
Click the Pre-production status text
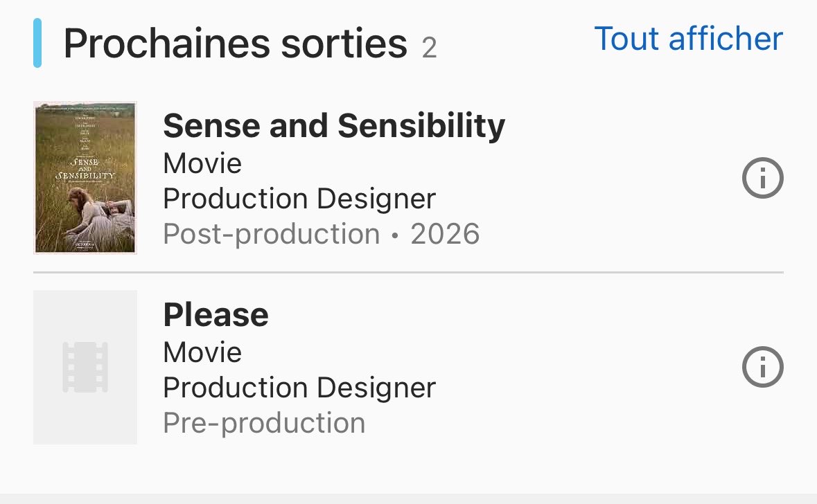coord(264,423)
